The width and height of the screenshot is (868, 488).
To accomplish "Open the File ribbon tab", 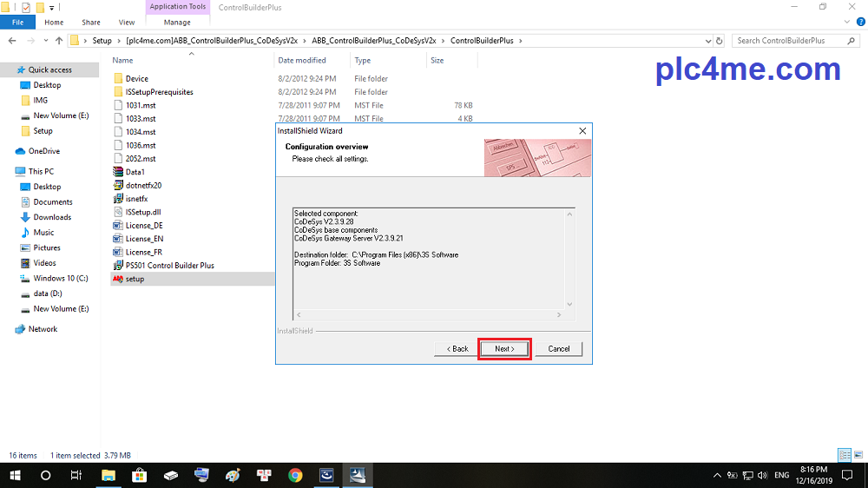I will tap(17, 22).
